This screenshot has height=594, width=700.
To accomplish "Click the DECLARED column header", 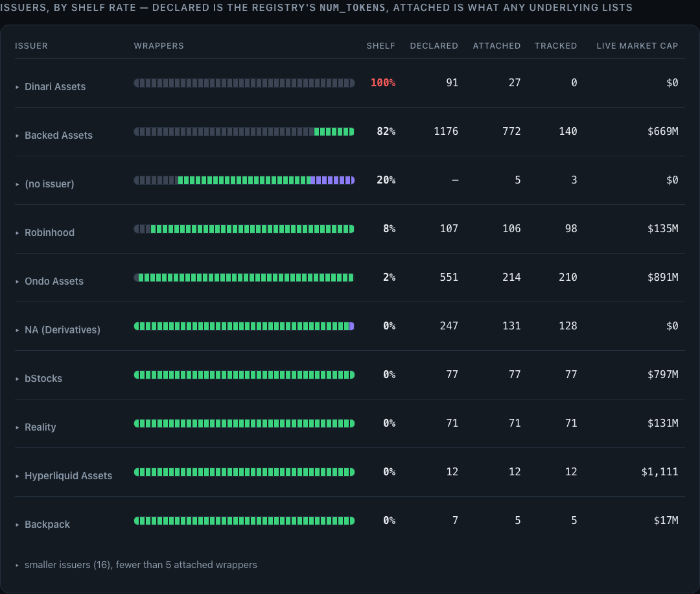I will pyautogui.click(x=434, y=46).
